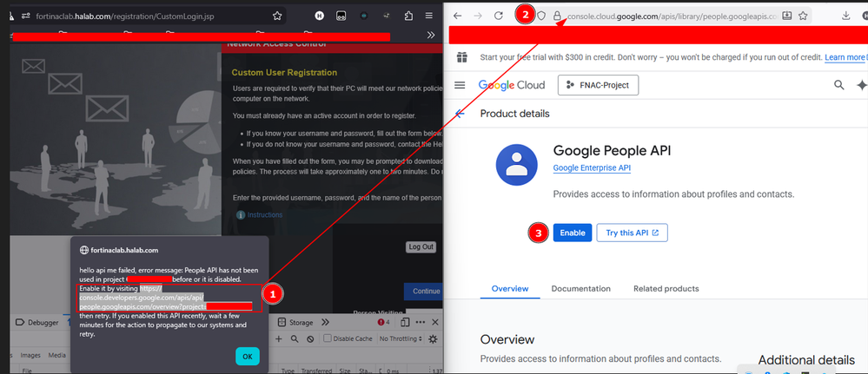
Task: Click the white H extension icon in left browser
Action: 320,16
